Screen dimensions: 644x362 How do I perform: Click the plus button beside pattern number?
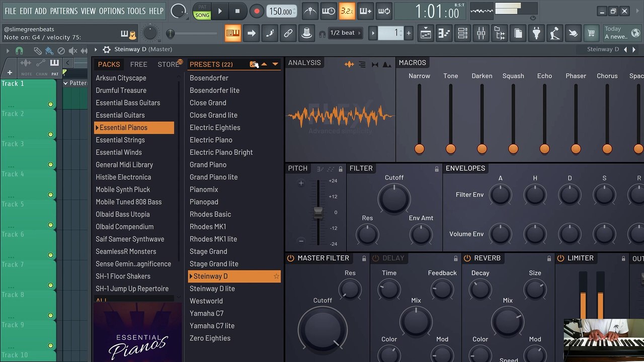409,33
